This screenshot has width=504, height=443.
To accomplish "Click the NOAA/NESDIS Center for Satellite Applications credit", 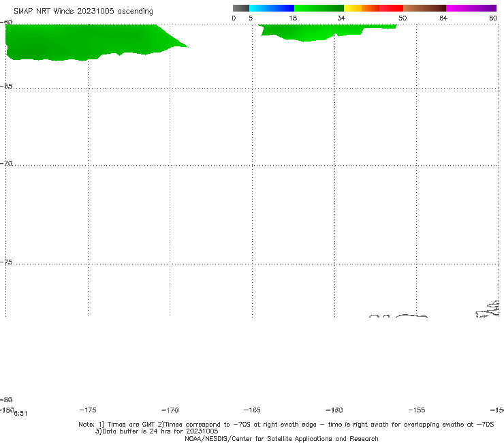I will click(x=281, y=438).
